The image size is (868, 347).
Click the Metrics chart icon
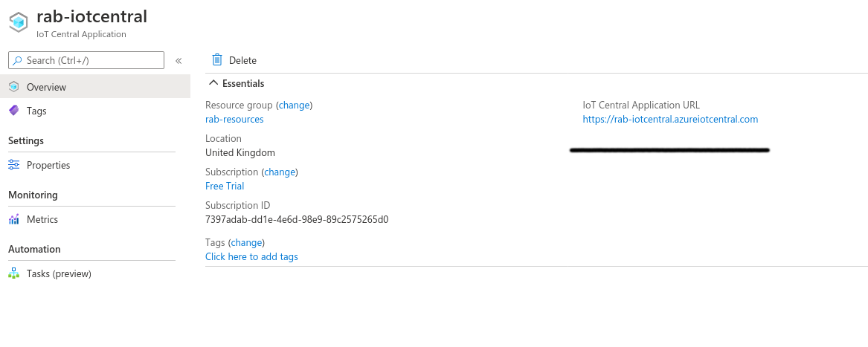point(13,219)
